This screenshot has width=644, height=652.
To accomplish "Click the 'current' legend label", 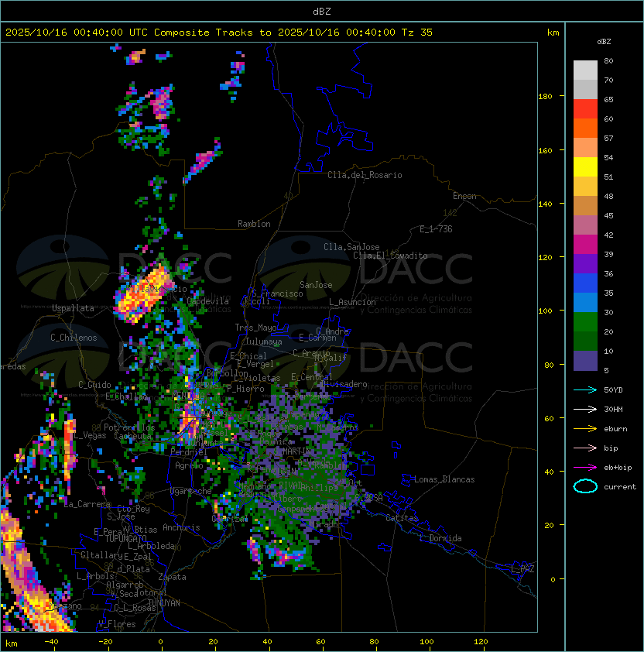I will [x=620, y=487].
